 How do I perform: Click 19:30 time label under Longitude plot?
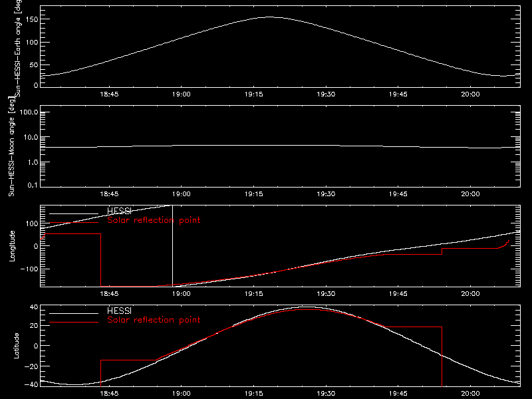point(326,294)
